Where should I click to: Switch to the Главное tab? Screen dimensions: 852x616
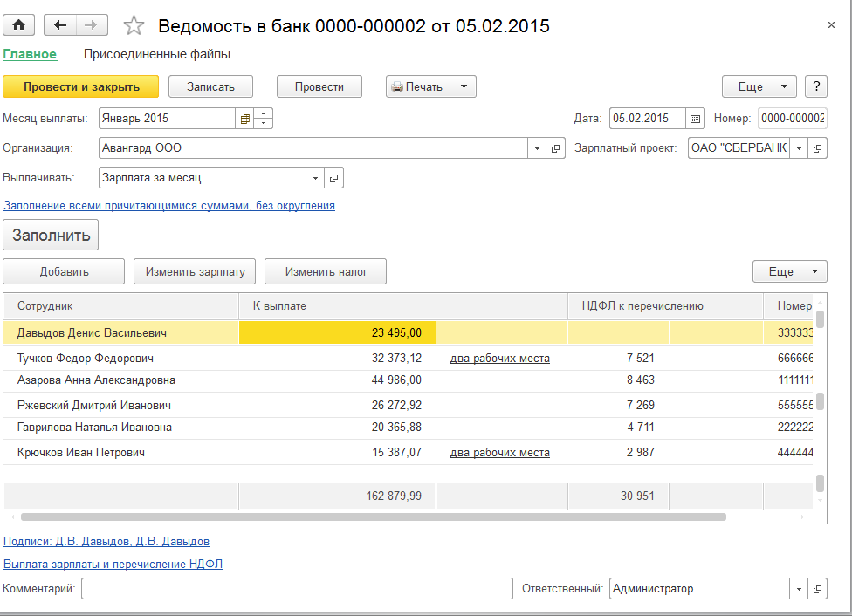(30, 54)
